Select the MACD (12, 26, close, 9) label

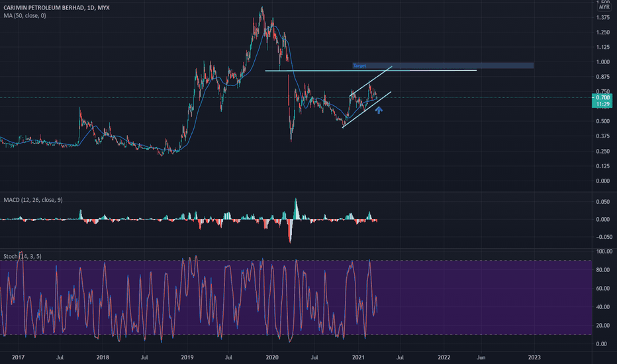33,200
